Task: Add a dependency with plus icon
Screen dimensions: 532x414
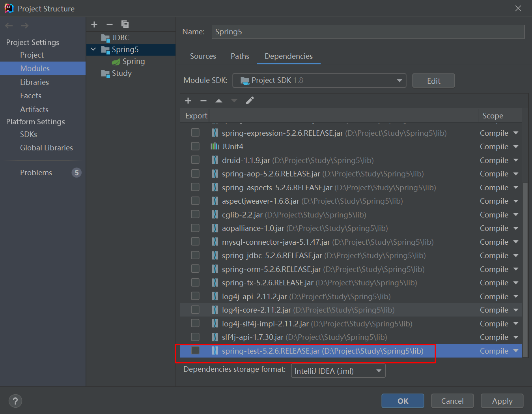Action: [188, 101]
